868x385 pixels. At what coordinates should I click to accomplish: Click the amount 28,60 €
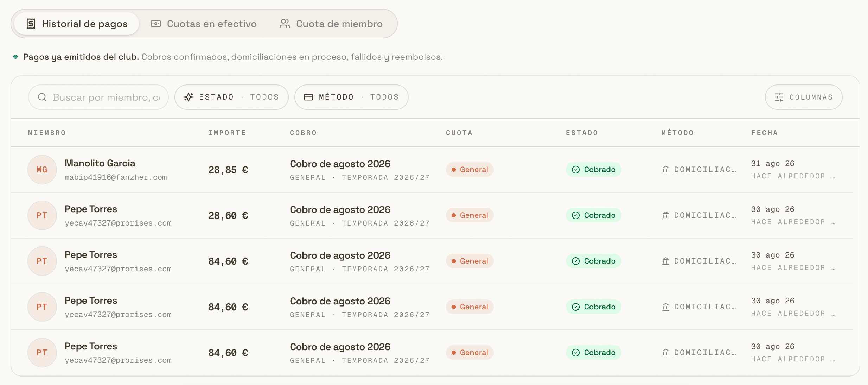click(x=228, y=216)
